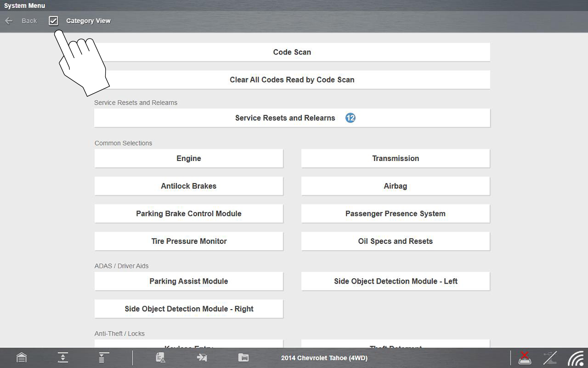Open Oil Specs and Resets
Screen dimensions: 588x368
click(x=395, y=241)
